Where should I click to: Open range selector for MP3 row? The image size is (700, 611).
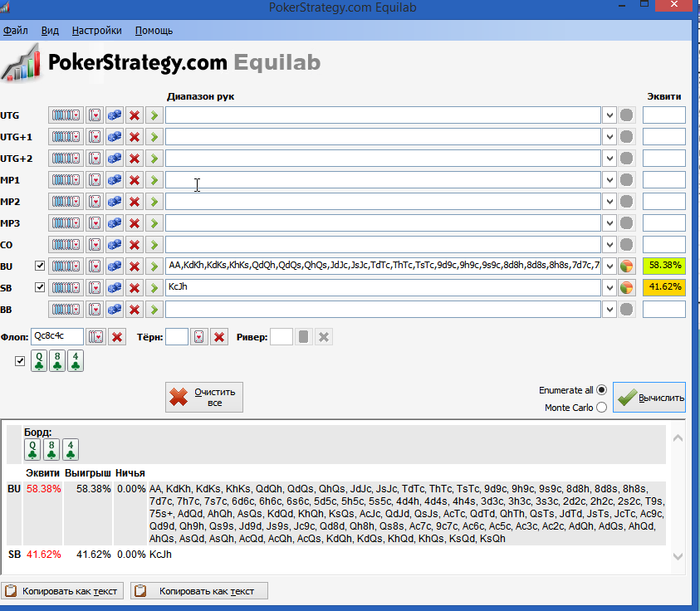pos(66,223)
